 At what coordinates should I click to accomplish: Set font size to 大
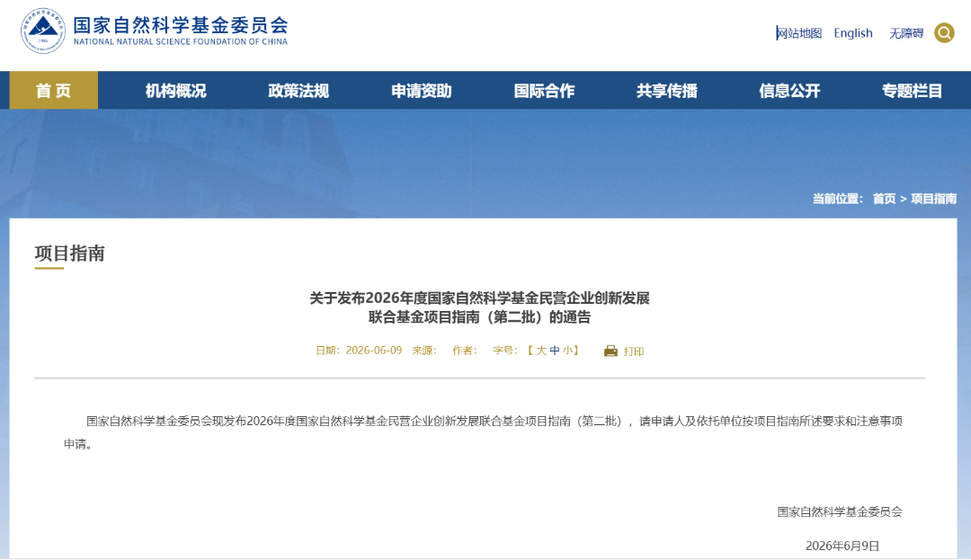pos(541,351)
